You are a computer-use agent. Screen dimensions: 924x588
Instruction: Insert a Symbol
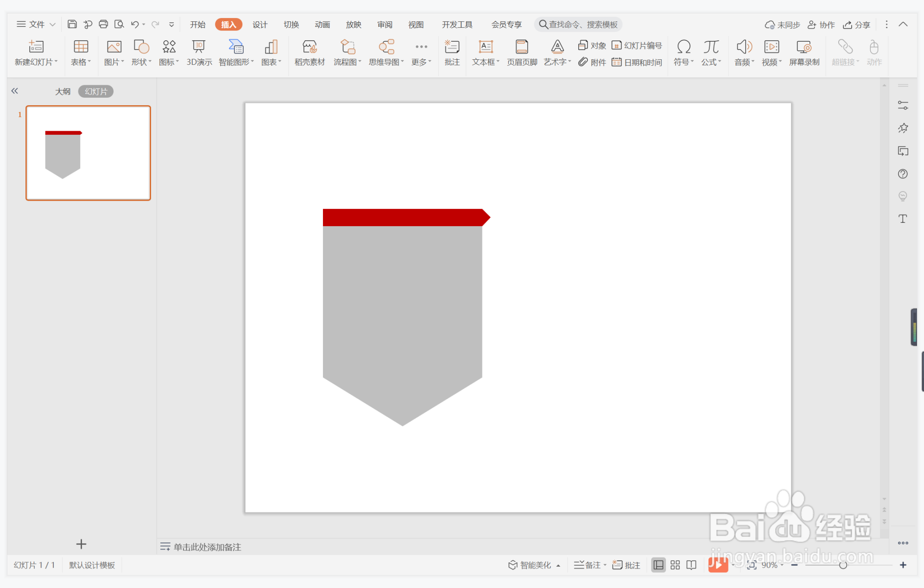pyautogui.click(x=684, y=53)
